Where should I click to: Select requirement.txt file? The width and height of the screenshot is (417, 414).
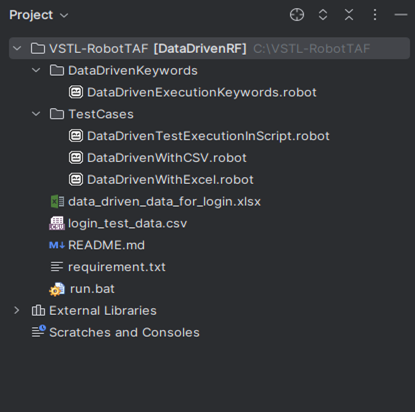(x=117, y=267)
